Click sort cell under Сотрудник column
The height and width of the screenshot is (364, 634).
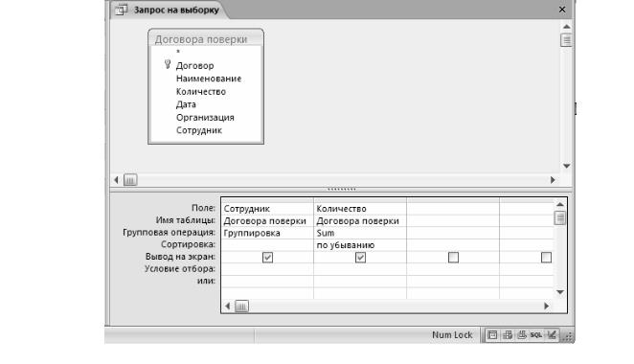267,245
